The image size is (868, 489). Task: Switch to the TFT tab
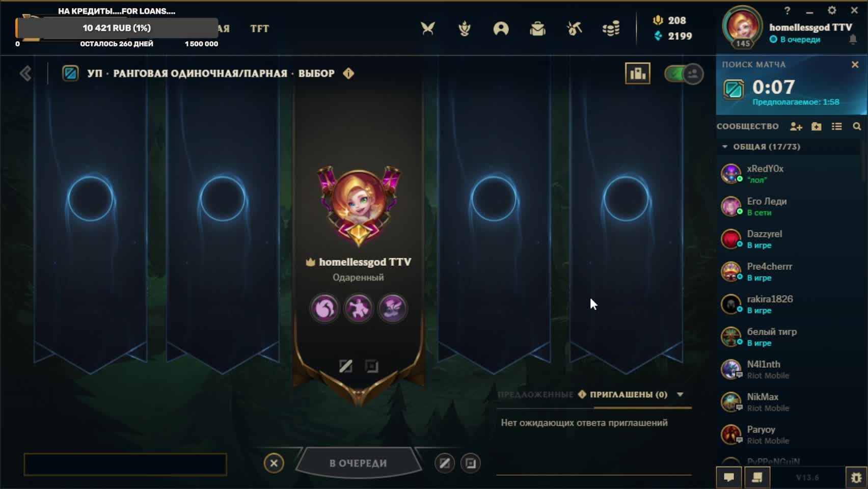coord(260,29)
